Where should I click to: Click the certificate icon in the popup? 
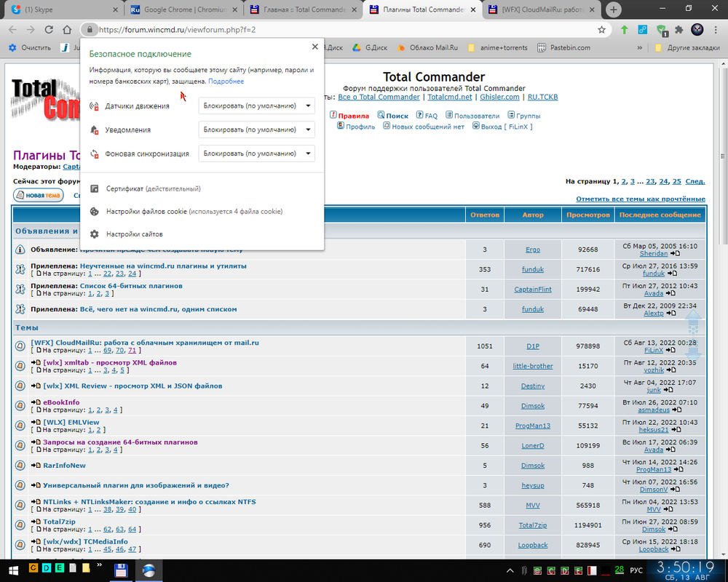click(x=94, y=189)
